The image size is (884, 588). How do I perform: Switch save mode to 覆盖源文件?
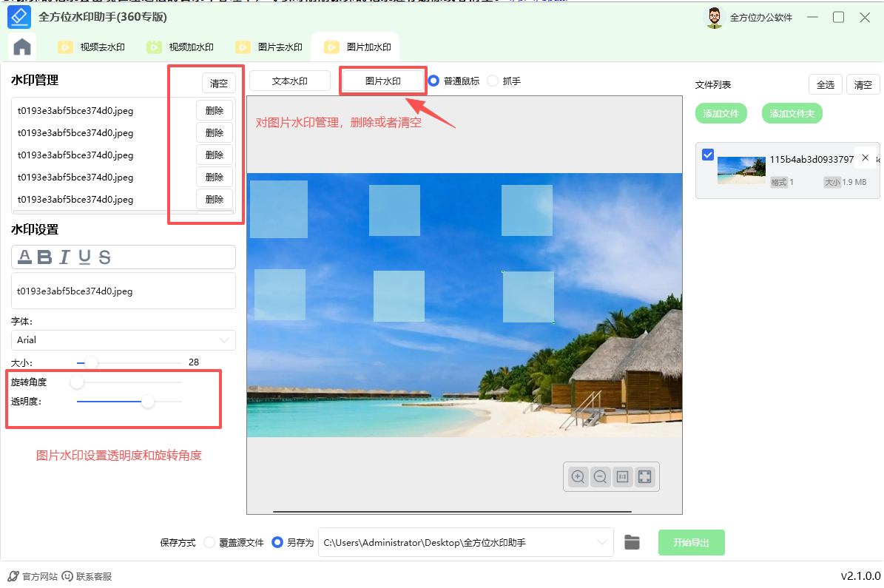tap(209, 542)
